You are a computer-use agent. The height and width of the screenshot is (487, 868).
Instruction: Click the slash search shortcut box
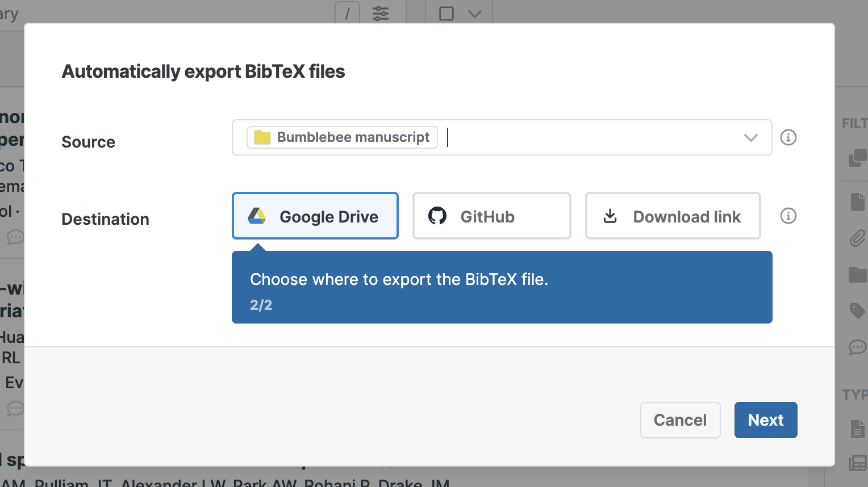click(347, 13)
